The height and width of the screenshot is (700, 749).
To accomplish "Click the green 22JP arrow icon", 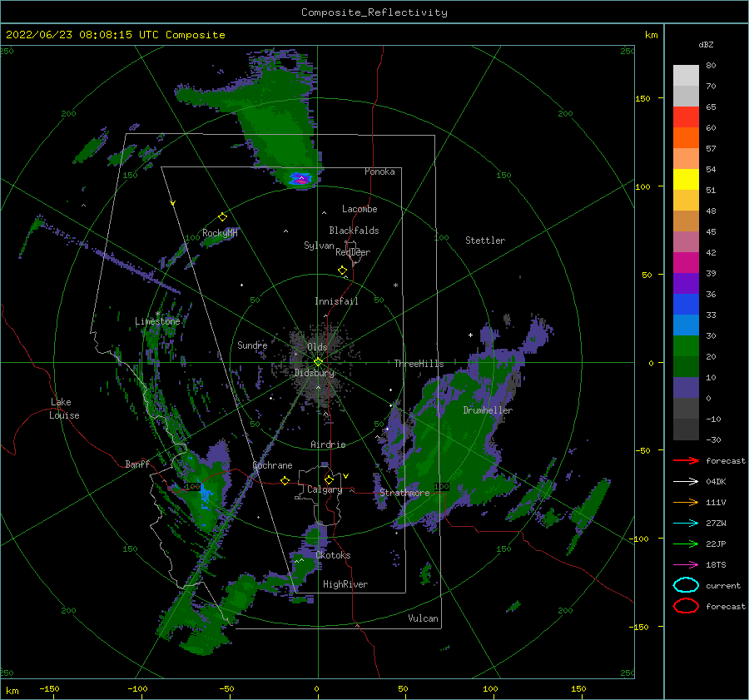I will (686, 544).
